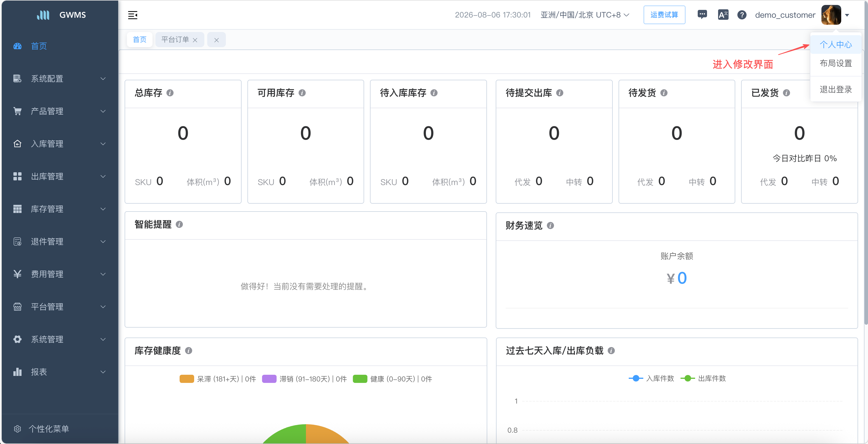Select 布局设置 from the user menu
The image size is (868, 444).
coord(836,63)
